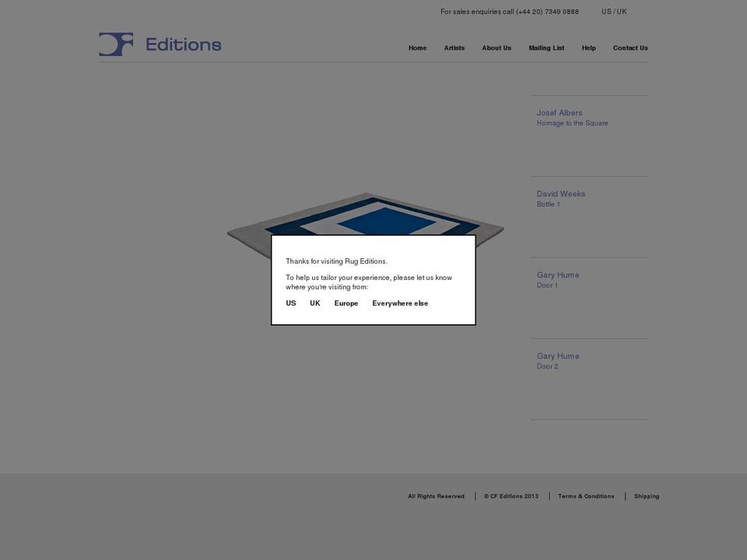Open the About Us page
Screen dimensions: 747x560
coord(496,47)
